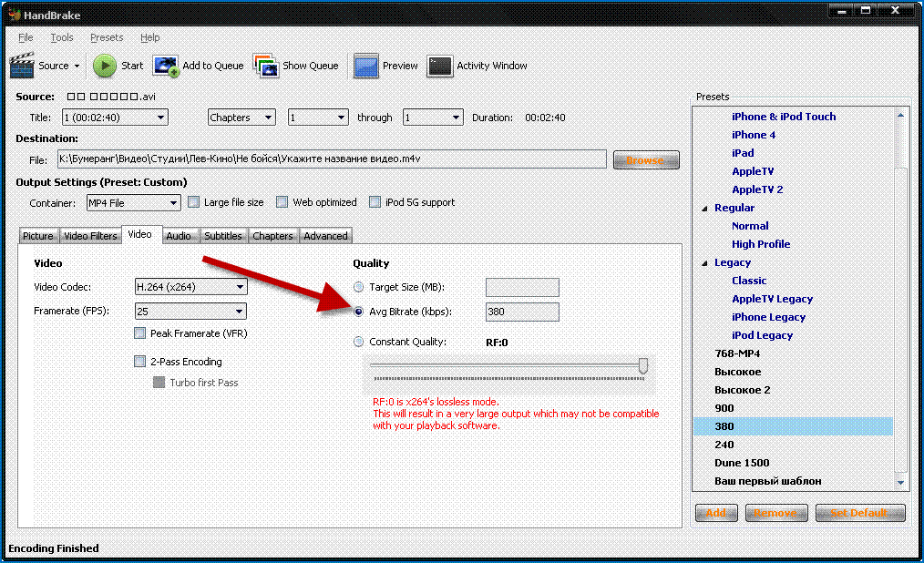Select the Ваш первый шаблон preset
Screen dimensions: 924x563
tap(768, 482)
